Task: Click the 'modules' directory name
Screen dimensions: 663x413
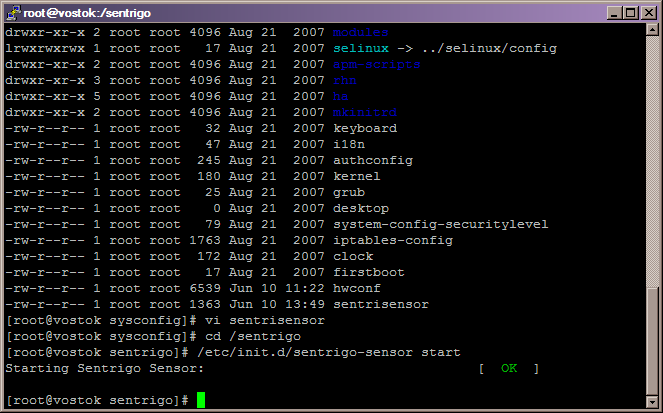Action: coord(360,33)
